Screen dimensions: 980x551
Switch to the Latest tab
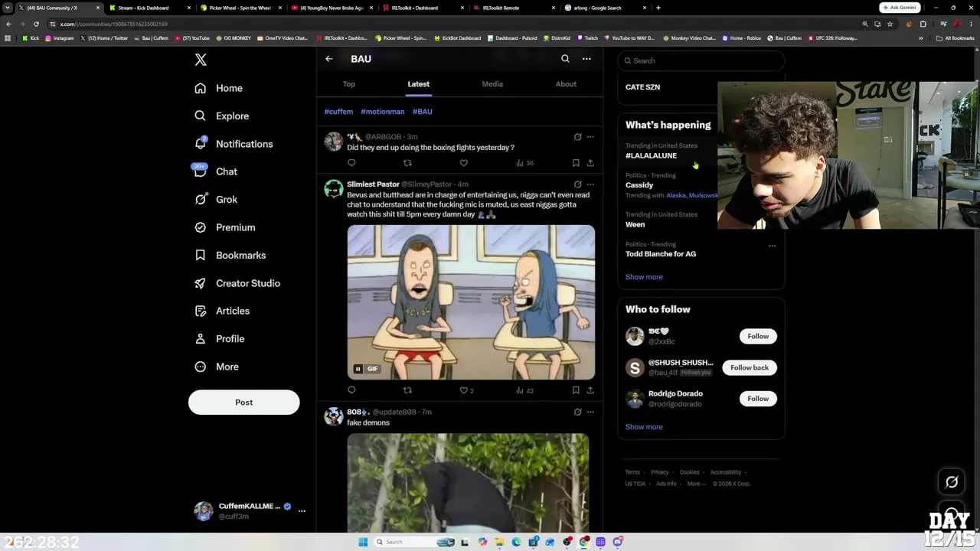418,84
